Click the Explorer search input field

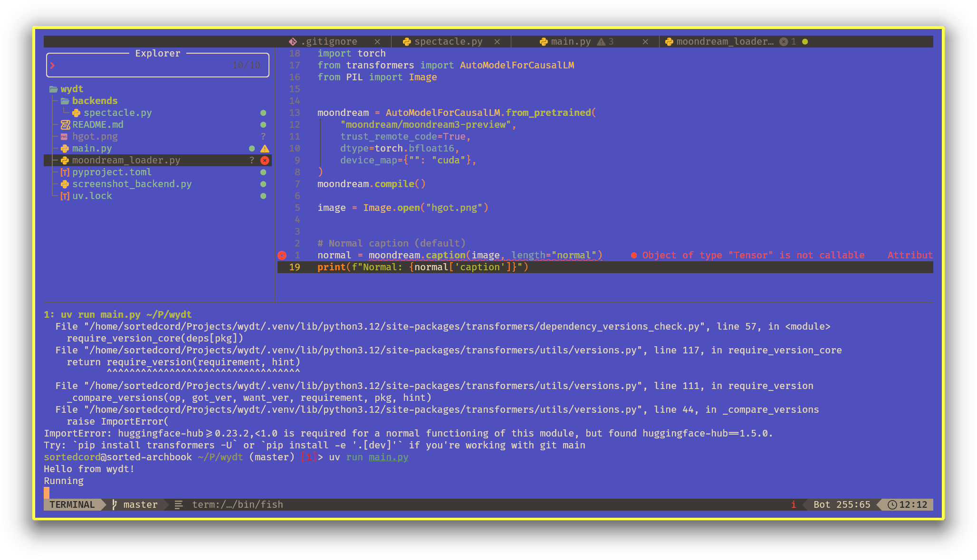[143, 66]
